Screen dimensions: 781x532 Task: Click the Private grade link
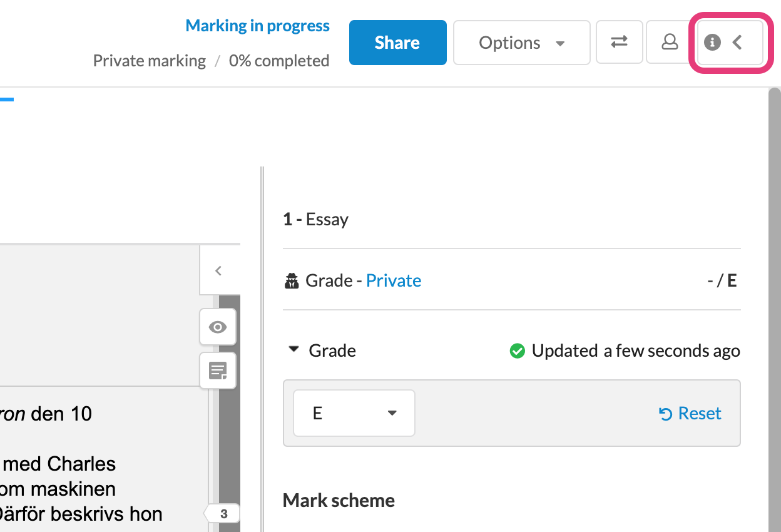coord(394,280)
